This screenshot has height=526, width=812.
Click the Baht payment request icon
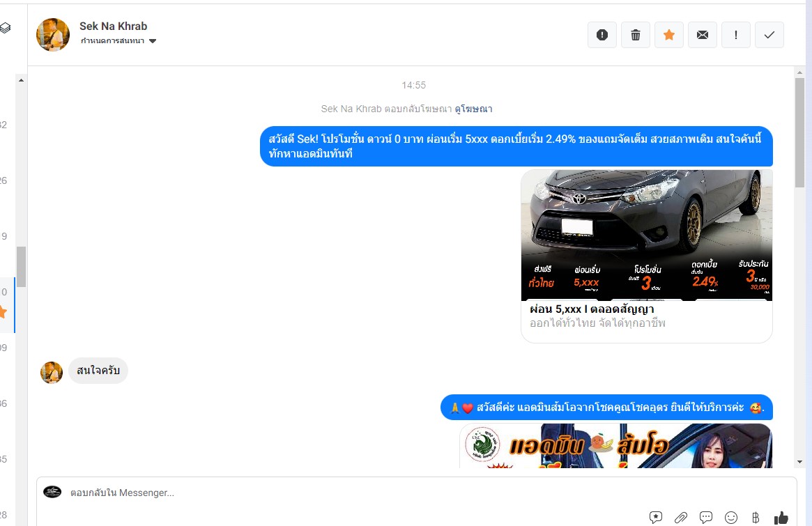point(756,517)
